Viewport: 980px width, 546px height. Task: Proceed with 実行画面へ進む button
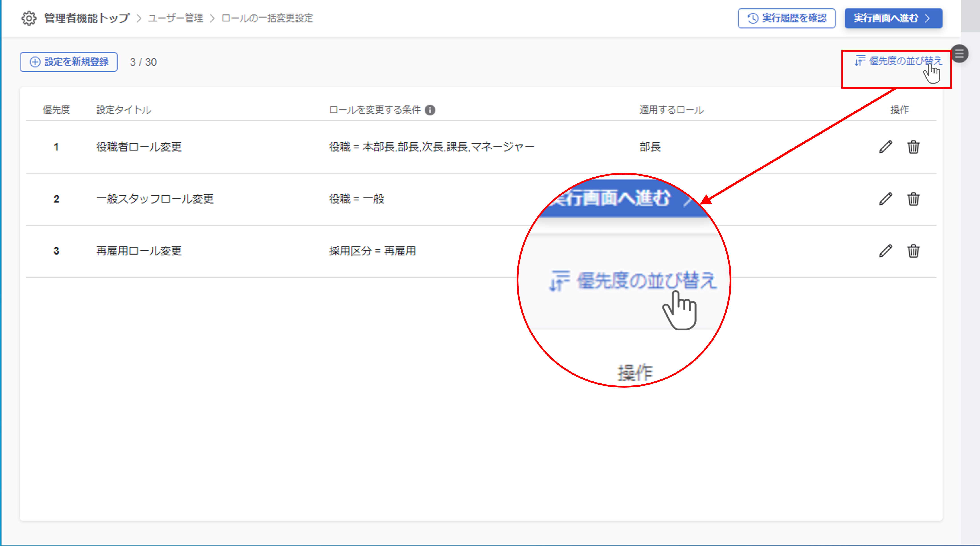[x=893, y=18]
